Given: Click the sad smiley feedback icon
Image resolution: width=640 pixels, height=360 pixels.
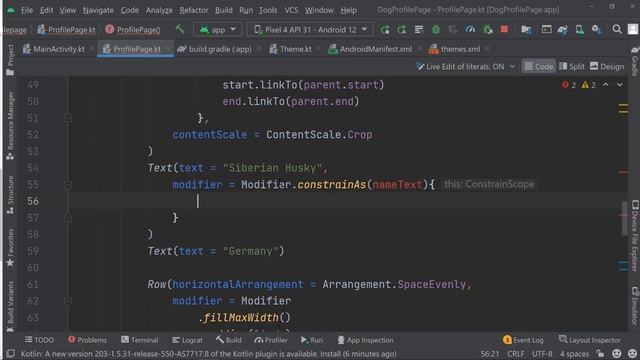Looking at the screenshot, I should click(633, 353).
